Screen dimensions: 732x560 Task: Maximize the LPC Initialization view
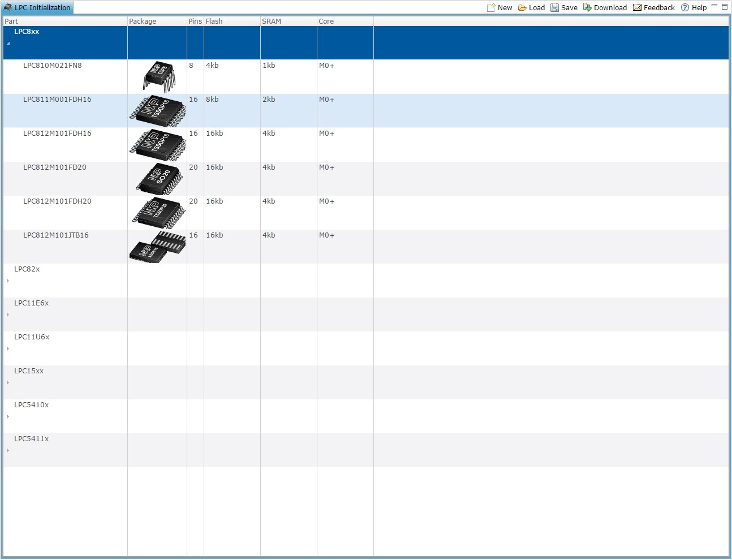724,7
